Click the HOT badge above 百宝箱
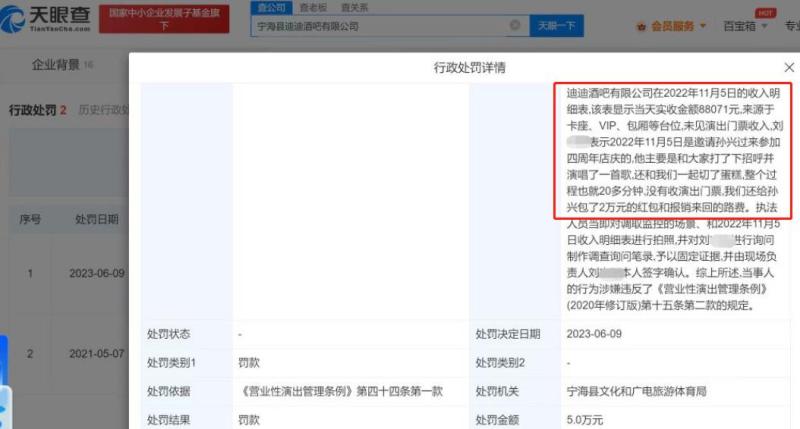This screenshot has width=800, height=429. pyautogui.click(x=765, y=13)
